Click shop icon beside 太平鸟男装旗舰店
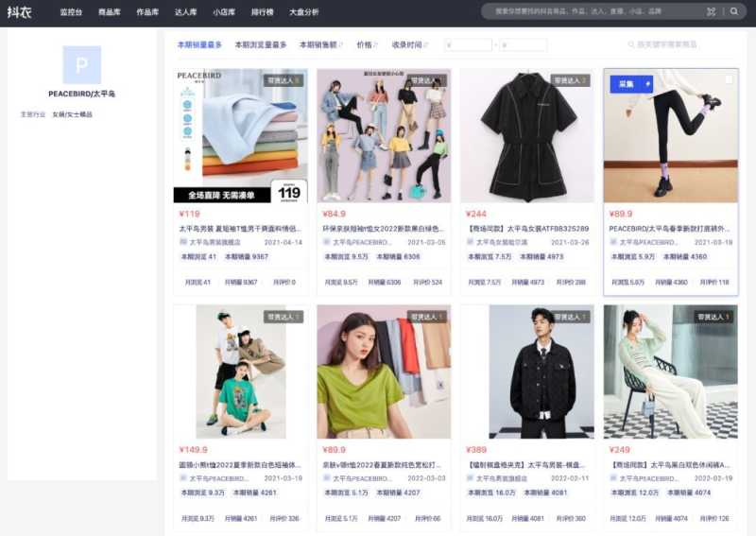 (183, 242)
